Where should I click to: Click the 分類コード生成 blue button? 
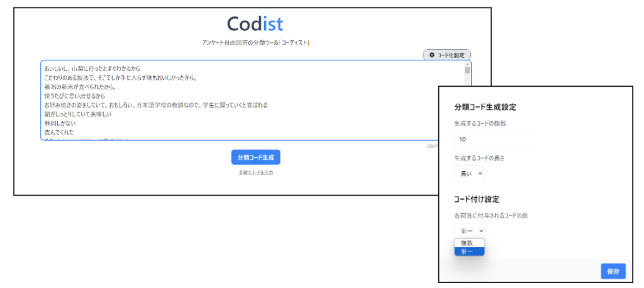click(x=255, y=157)
